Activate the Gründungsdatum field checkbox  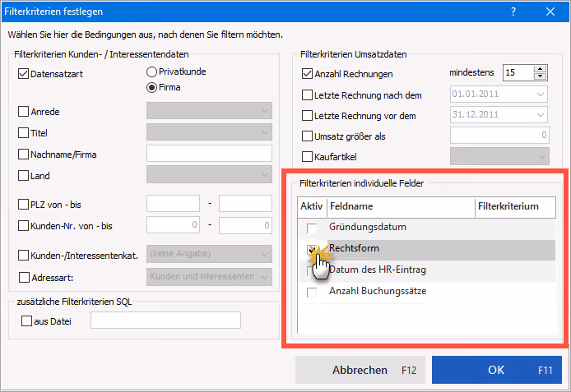312,228
